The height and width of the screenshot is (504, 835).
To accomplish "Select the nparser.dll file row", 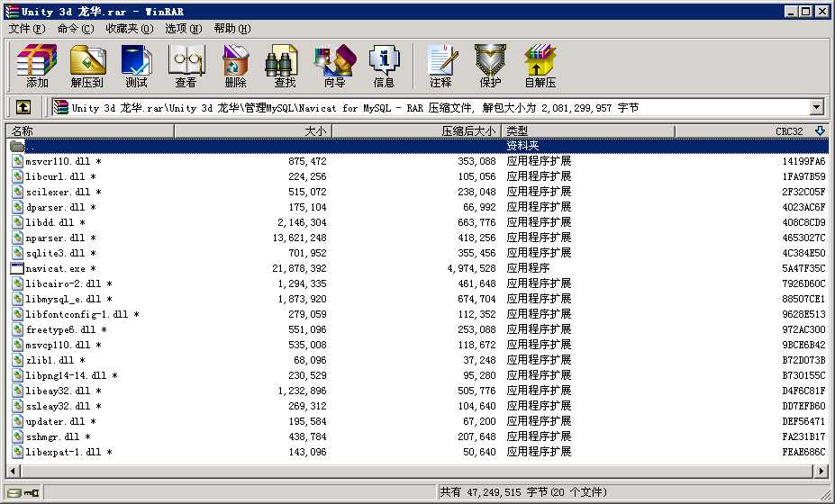I will tap(418, 238).
